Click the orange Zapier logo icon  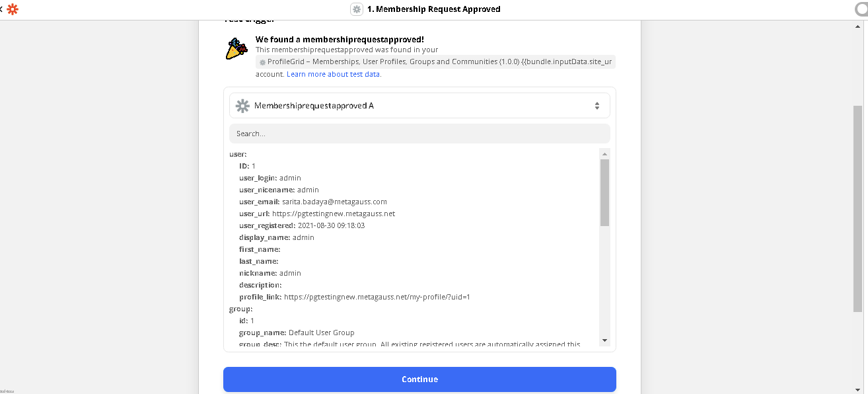(13, 9)
